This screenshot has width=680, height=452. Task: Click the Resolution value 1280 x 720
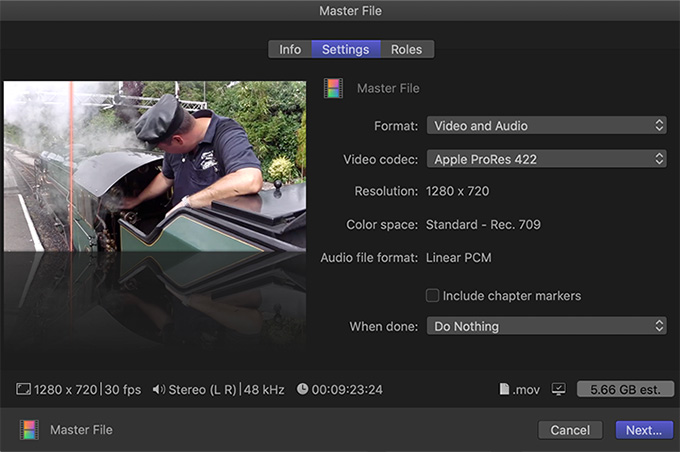pos(458,191)
